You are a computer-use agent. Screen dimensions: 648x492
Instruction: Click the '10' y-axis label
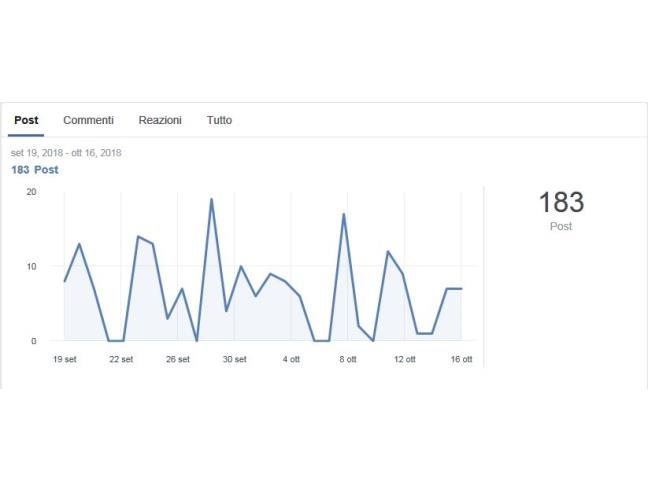pos(31,267)
